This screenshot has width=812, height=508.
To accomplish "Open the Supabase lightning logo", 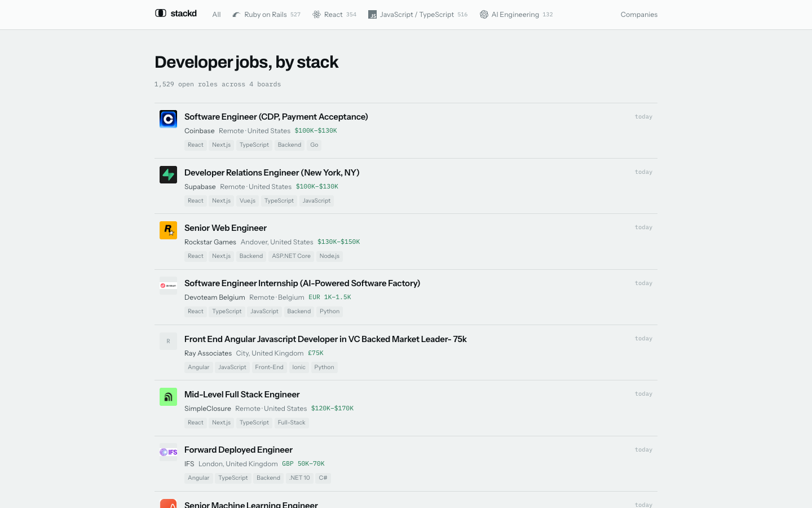I will pyautogui.click(x=168, y=174).
